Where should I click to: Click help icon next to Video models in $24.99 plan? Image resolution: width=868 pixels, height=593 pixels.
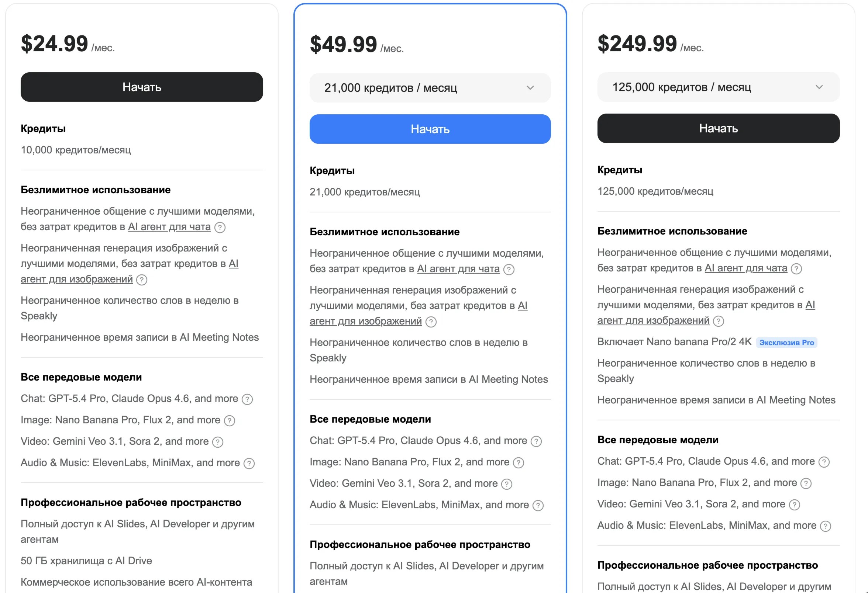click(x=217, y=442)
